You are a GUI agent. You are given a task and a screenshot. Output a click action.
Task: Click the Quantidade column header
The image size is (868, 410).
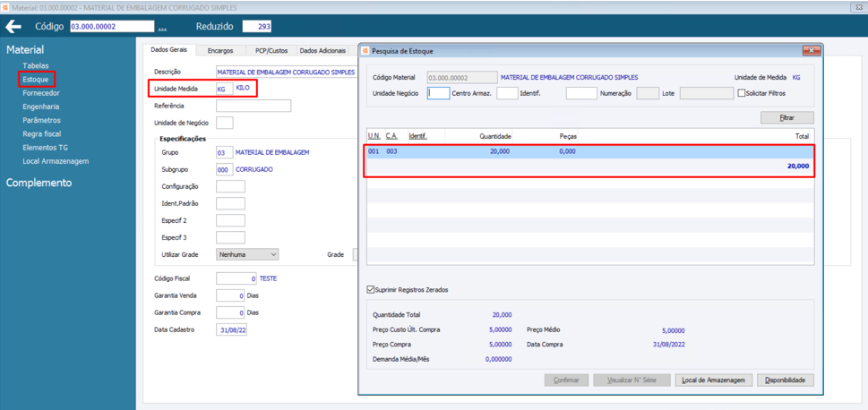(x=495, y=135)
